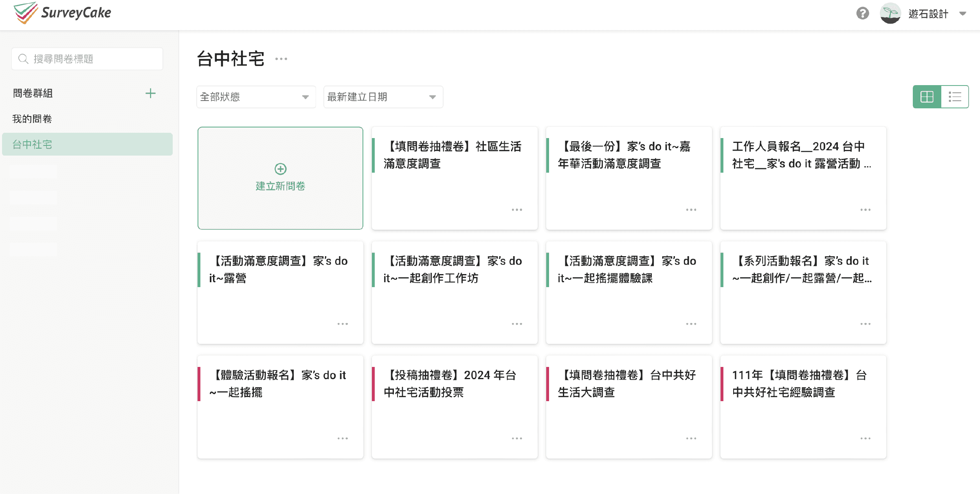Switch to list view
Viewport: 980px width, 494px height.
tap(955, 97)
